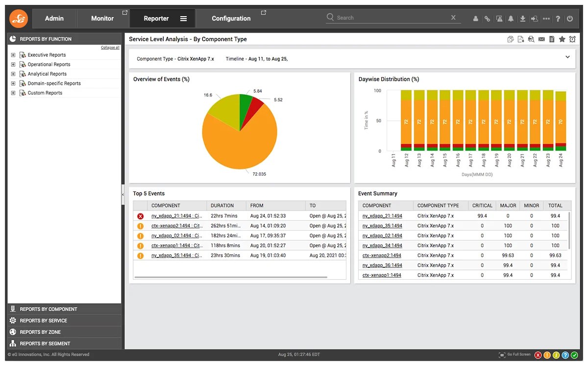Open ctx-xenapp2:1494 link in Event Summary
The height and width of the screenshot is (366, 588).
382,256
